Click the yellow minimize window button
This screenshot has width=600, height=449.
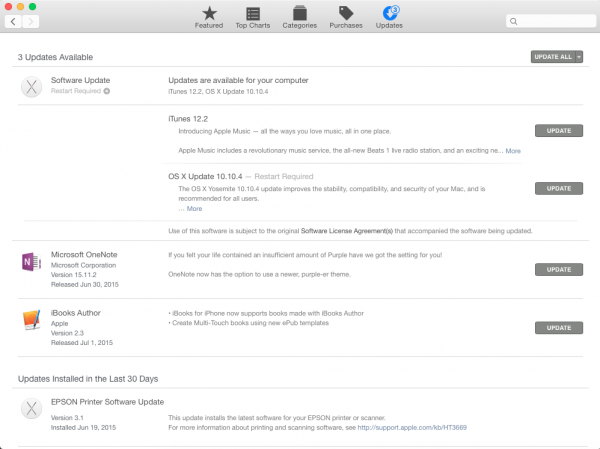[x=20, y=7]
